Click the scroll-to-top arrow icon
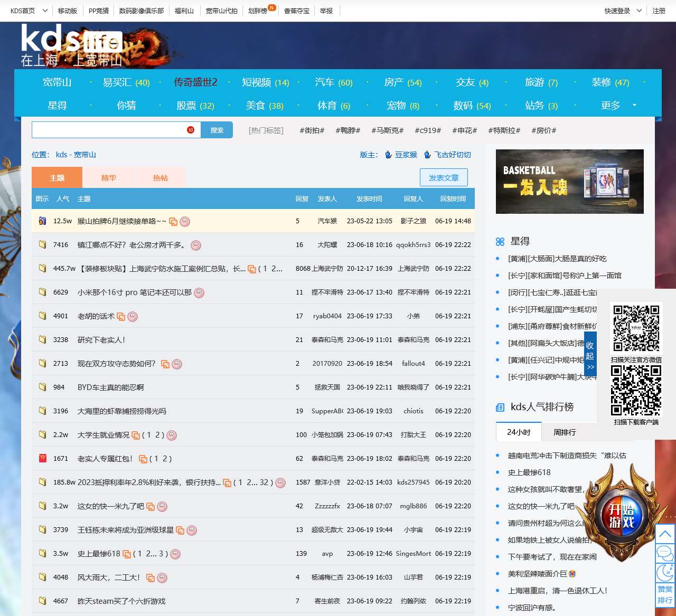This screenshot has width=676, height=616. (x=665, y=534)
